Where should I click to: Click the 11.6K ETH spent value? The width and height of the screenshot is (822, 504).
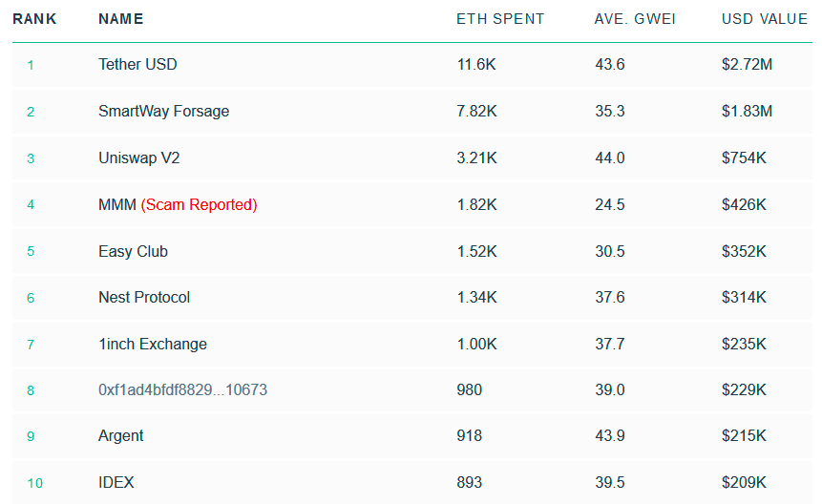click(x=476, y=65)
